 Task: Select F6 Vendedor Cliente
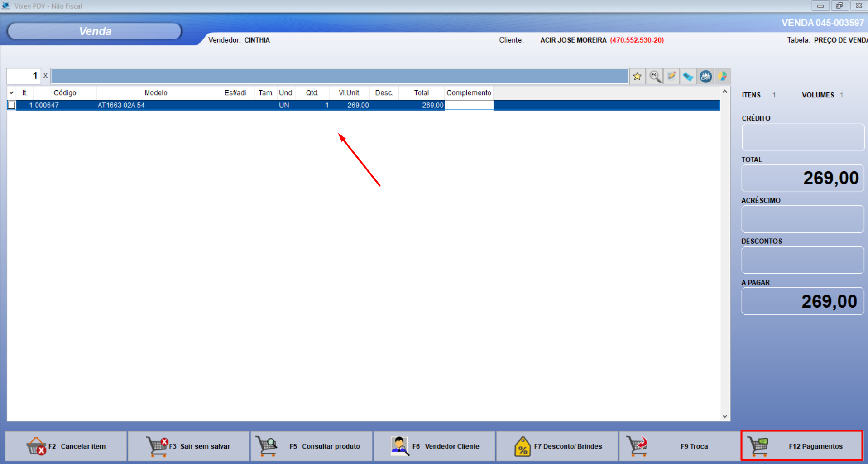pos(435,446)
